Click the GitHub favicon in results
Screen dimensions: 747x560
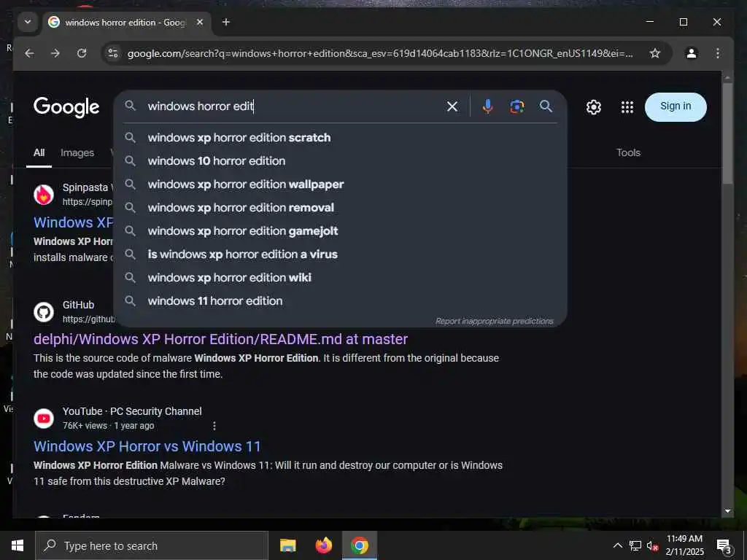point(43,312)
